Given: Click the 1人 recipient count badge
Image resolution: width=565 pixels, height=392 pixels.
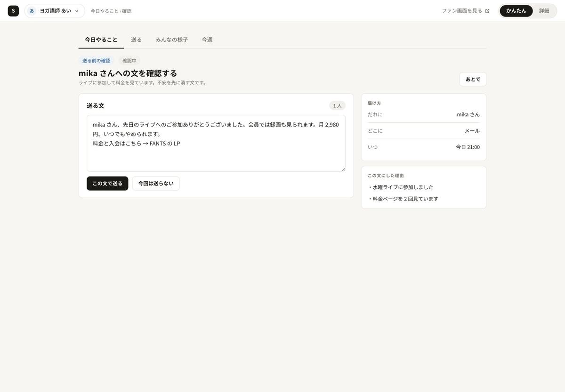Looking at the screenshot, I should [337, 106].
